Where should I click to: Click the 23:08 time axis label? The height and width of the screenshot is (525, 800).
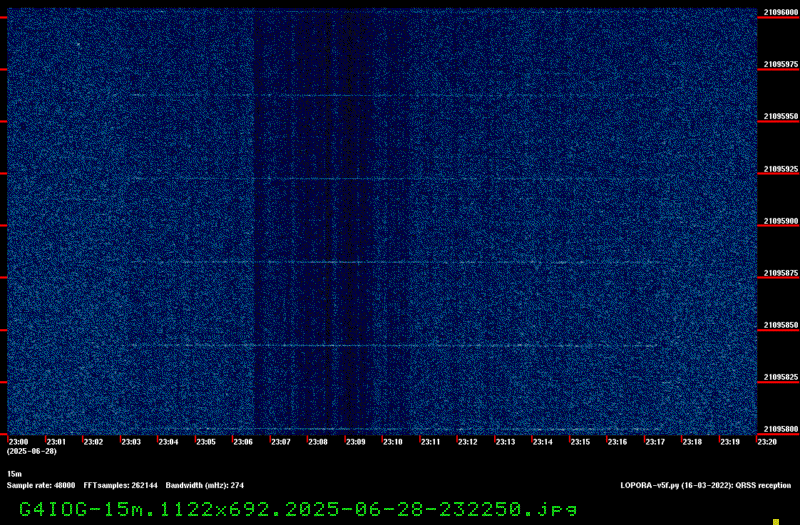(x=318, y=442)
